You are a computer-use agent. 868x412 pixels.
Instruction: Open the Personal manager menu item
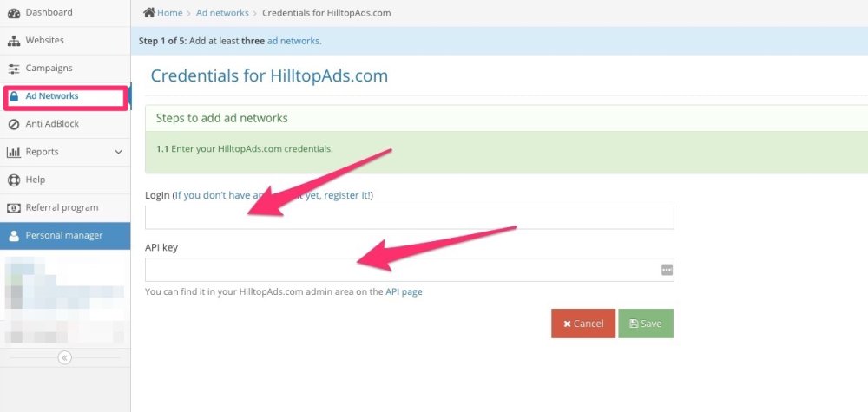click(65, 236)
